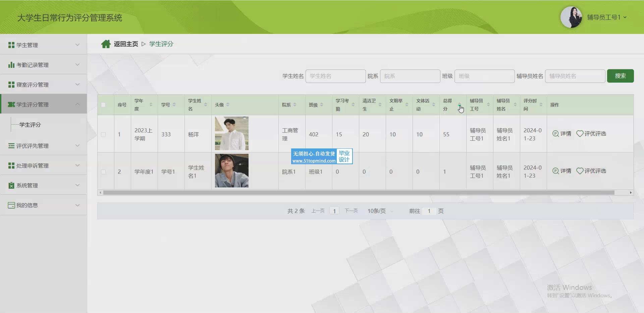This screenshot has height=313, width=644.
Task: Sort the table by 辅导员工号 column
Action: 488,105
